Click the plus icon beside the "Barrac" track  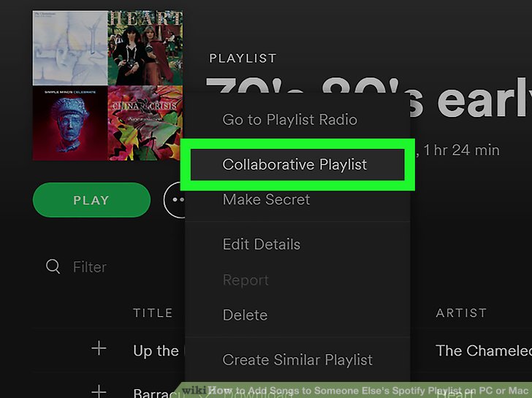click(x=99, y=391)
